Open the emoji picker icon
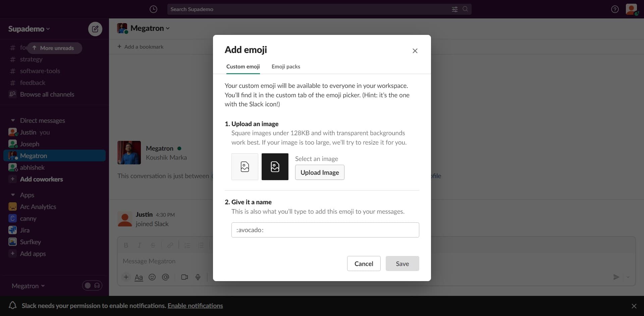The width and height of the screenshot is (644, 316). point(152,277)
